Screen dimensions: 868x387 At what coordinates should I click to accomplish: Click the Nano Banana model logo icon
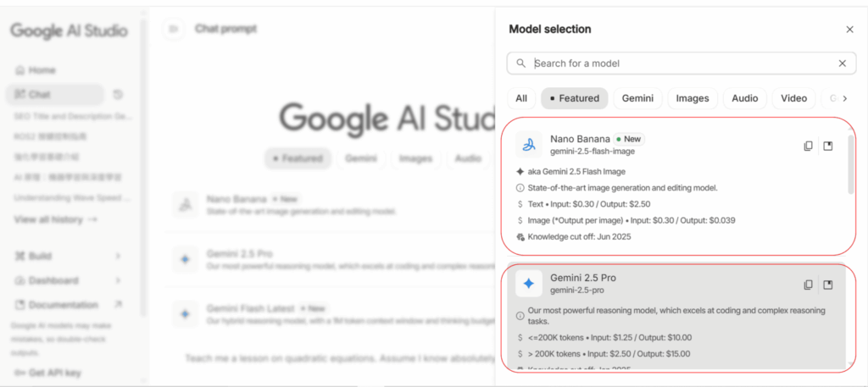(529, 145)
